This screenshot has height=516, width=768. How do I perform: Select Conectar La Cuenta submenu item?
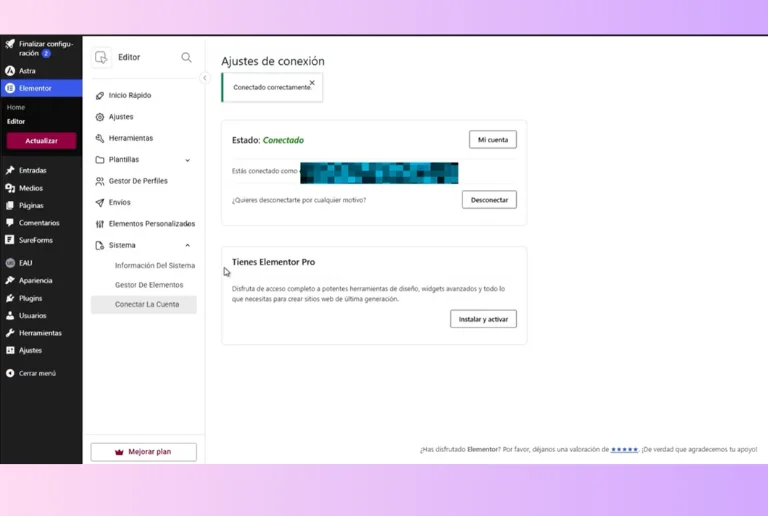[x=144, y=305]
